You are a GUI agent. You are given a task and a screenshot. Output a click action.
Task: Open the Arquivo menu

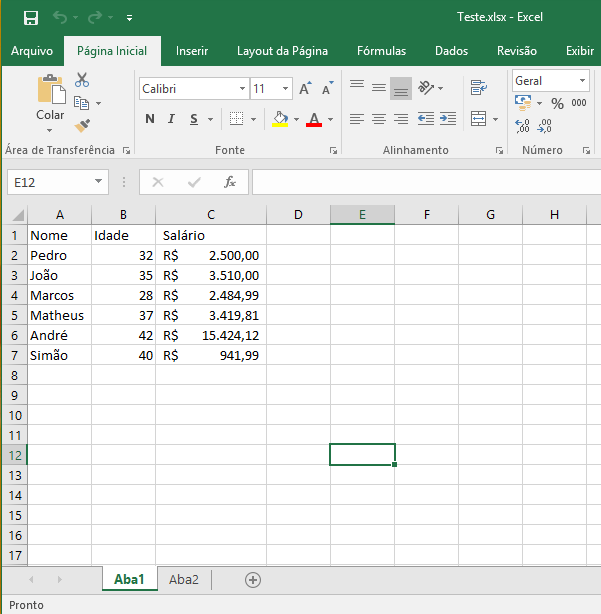tap(32, 51)
